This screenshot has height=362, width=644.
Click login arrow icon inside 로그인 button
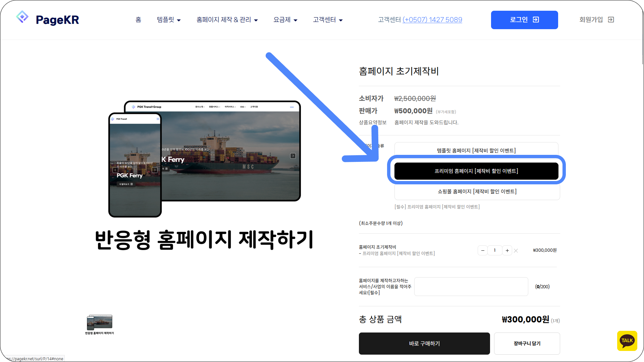(536, 20)
